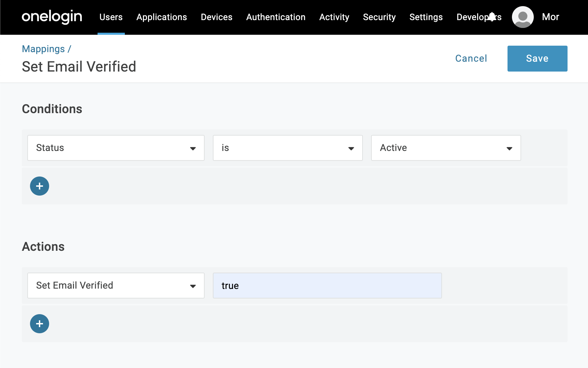
Task: Add a new action with the plus icon
Action: pos(39,324)
